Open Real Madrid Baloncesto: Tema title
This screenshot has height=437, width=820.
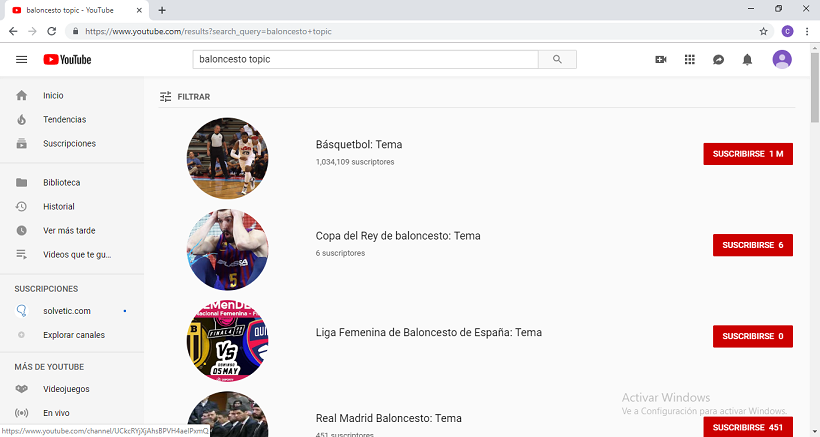point(389,418)
